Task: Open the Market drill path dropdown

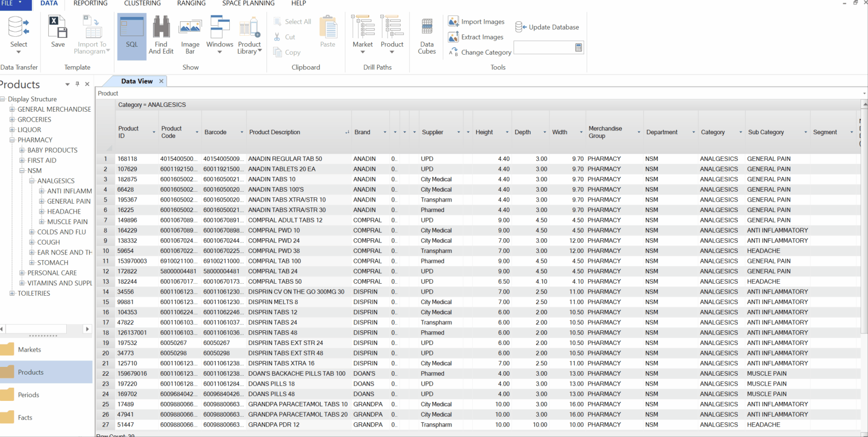Action: (x=362, y=52)
